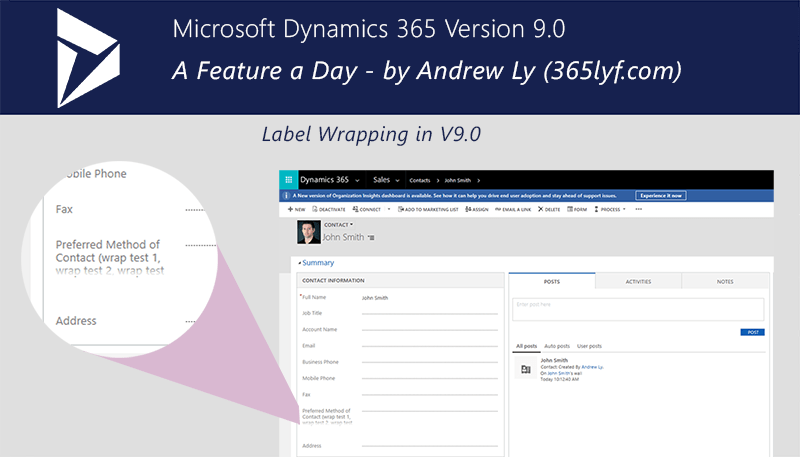Screen dimensions: 800x457
Task: Click the John Smith contact photo
Action: (309, 232)
